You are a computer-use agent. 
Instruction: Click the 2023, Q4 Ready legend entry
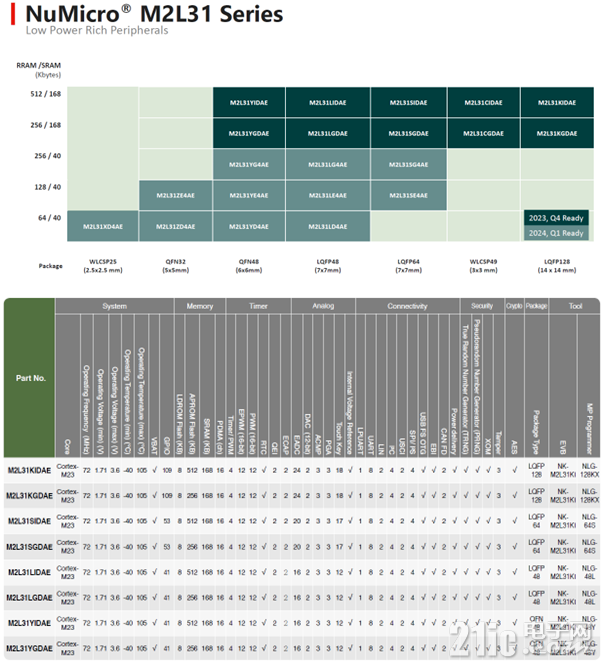click(x=556, y=218)
